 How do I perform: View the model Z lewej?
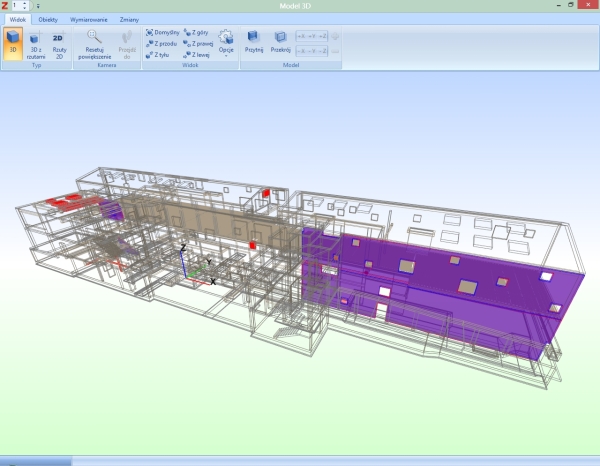(197, 55)
